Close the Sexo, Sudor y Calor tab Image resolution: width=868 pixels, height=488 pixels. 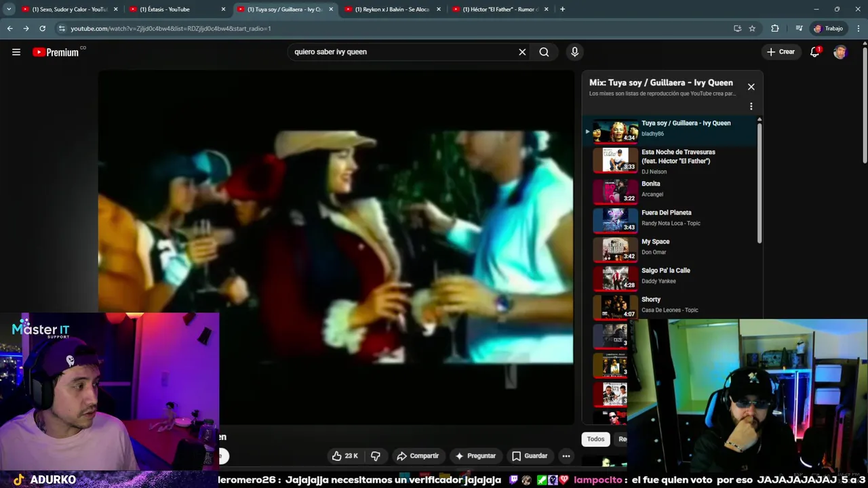[x=115, y=9]
